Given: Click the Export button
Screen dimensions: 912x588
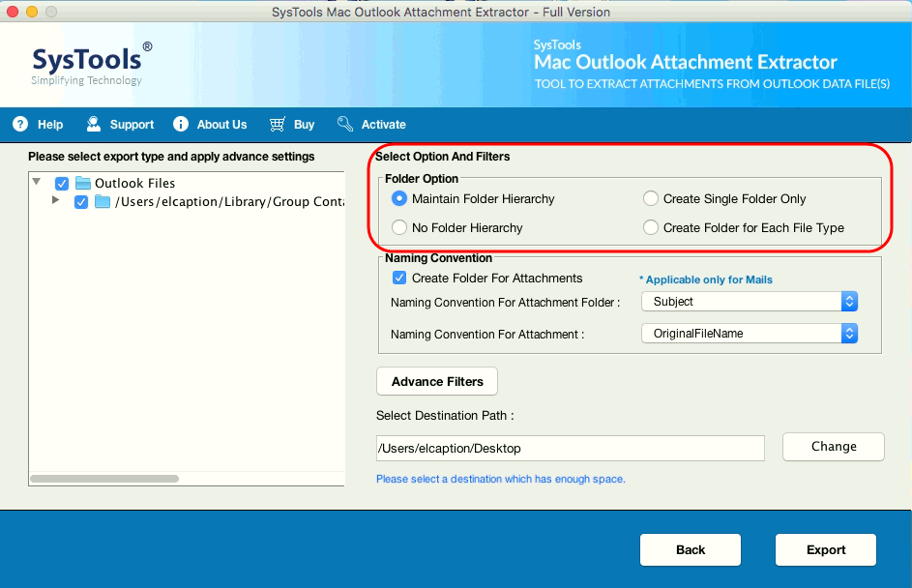Looking at the screenshot, I should (x=826, y=549).
